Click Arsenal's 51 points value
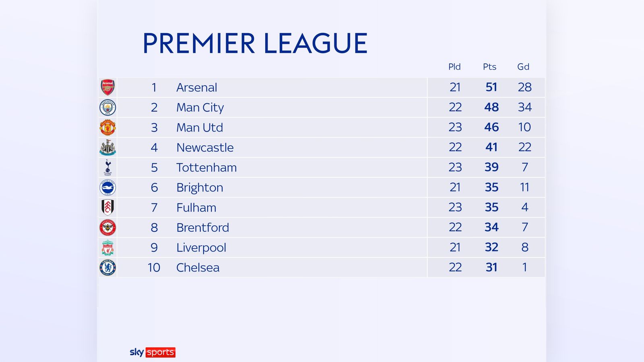The image size is (644, 362). (x=491, y=87)
